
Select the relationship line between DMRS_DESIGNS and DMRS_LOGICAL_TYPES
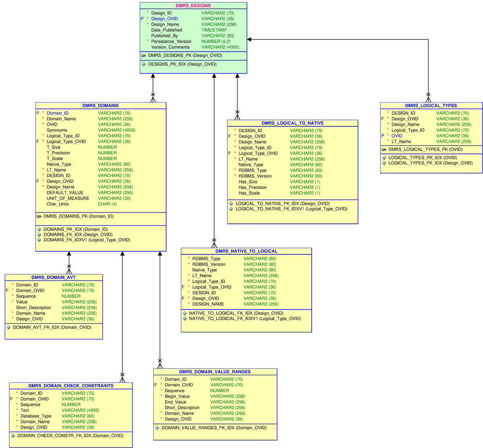click(x=342, y=38)
